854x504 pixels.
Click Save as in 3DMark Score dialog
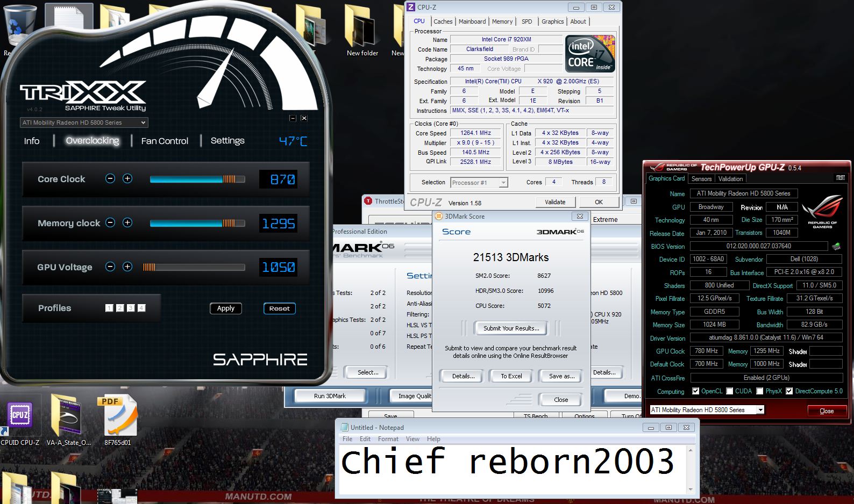click(x=561, y=376)
